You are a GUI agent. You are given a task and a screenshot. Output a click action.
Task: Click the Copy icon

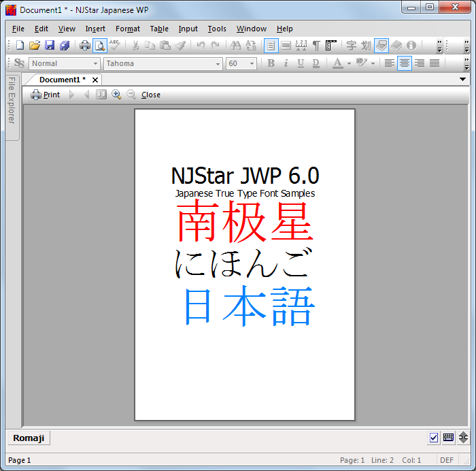[150, 46]
